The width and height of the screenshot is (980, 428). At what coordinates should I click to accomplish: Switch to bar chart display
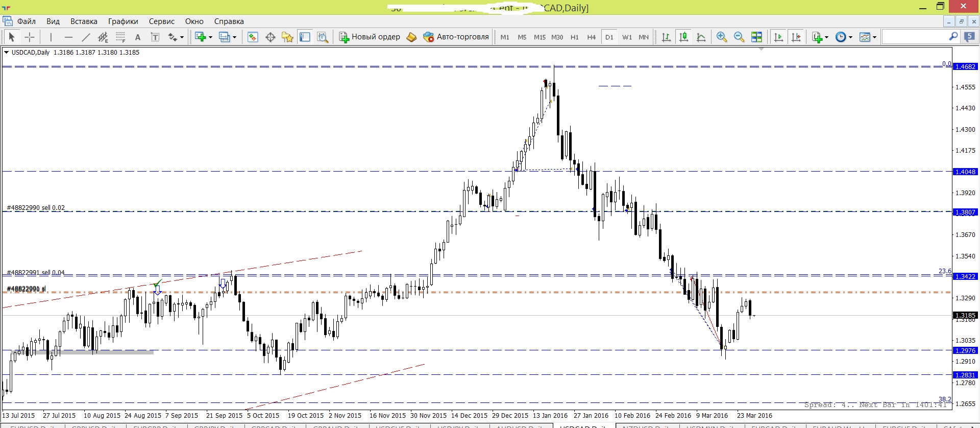(x=666, y=37)
